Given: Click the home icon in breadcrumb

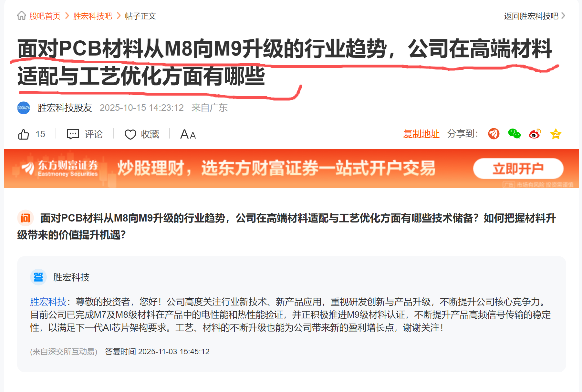Looking at the screenshot, I should [x=22, y=15].
